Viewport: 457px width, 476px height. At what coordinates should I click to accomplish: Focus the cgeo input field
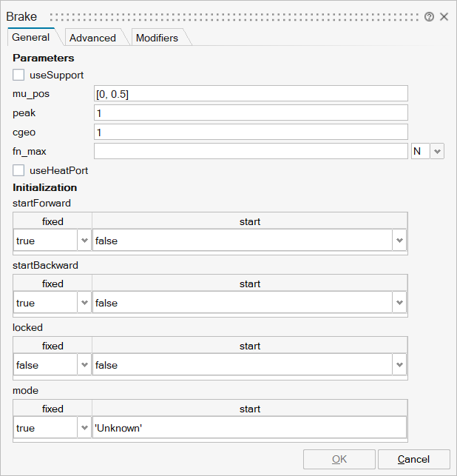[x=251, y=132]
